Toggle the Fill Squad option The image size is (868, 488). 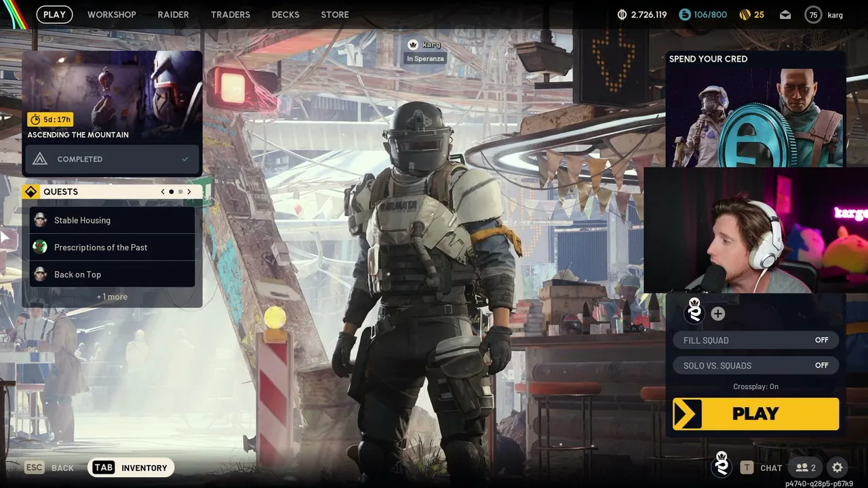pos(756,340)
